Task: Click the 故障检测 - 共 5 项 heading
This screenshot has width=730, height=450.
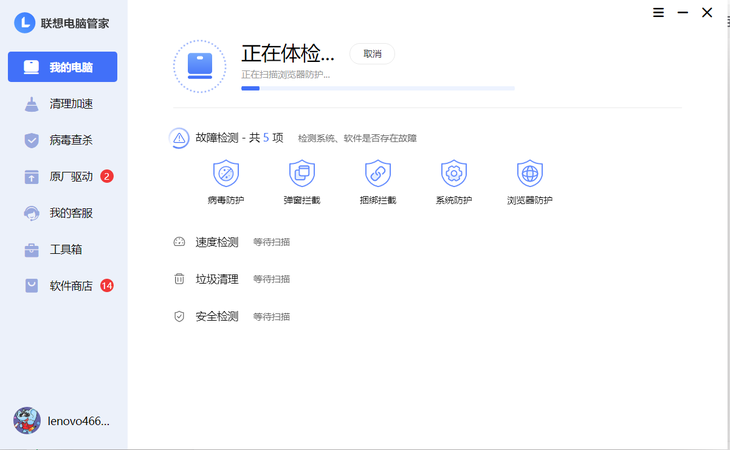Action: (239, 138)
